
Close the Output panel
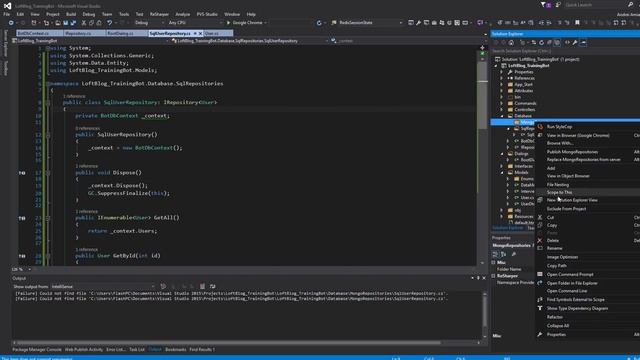484,278
